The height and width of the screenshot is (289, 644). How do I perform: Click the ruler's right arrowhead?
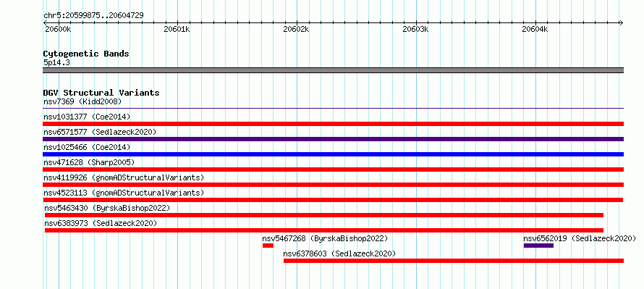pos(622,22)
